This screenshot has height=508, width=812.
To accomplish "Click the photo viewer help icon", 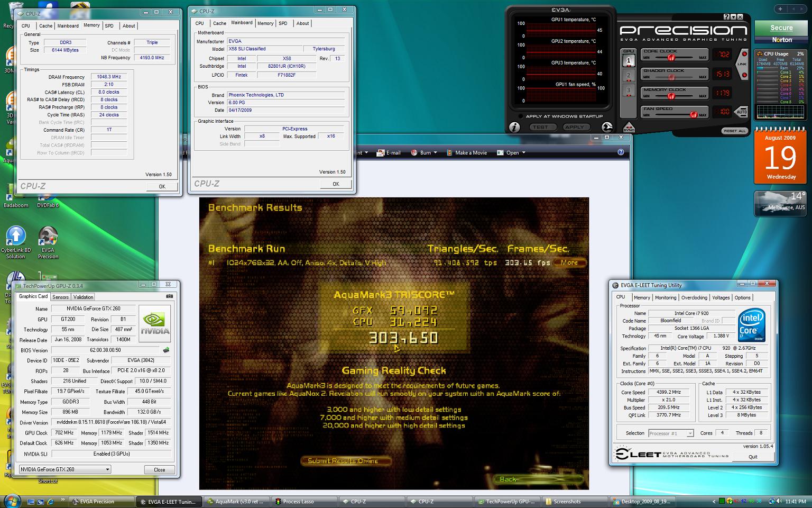I will (621, 152).
